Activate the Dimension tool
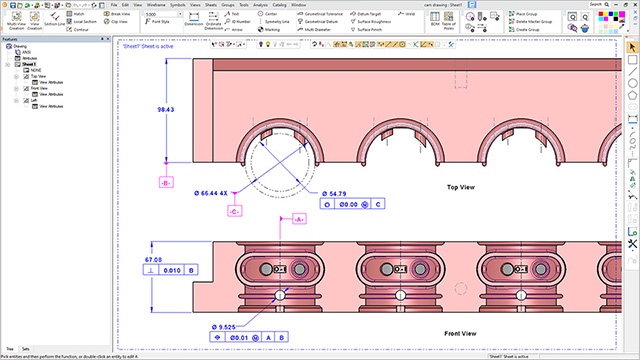The height and width of the screenshot is (360, 640). coord(193,19)
